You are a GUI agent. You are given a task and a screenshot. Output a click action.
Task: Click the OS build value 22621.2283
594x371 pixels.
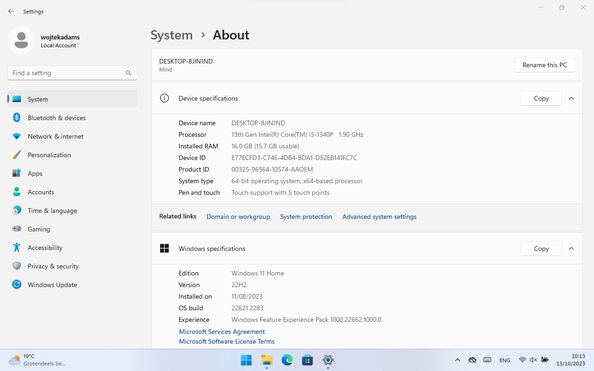[x=247, y=308]
